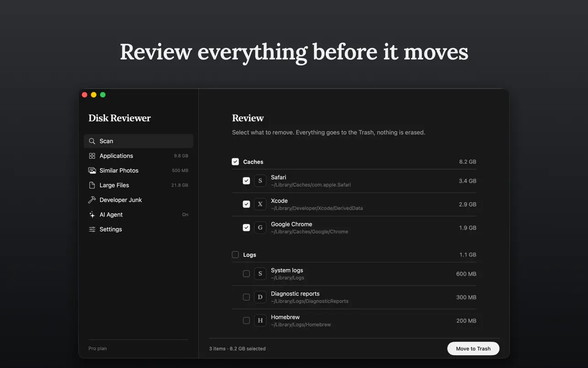Click the ~/Library/Caches/Google/Chrome path
This screenshot has width=588, height=368.
(310, 232)
